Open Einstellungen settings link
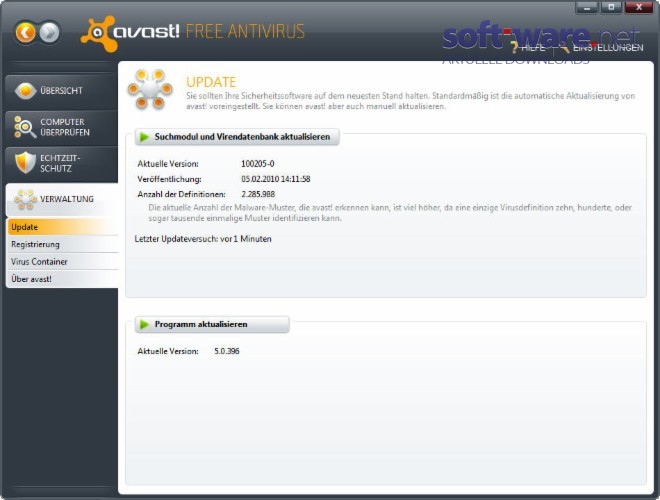The width and height of the screenshot is (660, 500). (608, 48)
